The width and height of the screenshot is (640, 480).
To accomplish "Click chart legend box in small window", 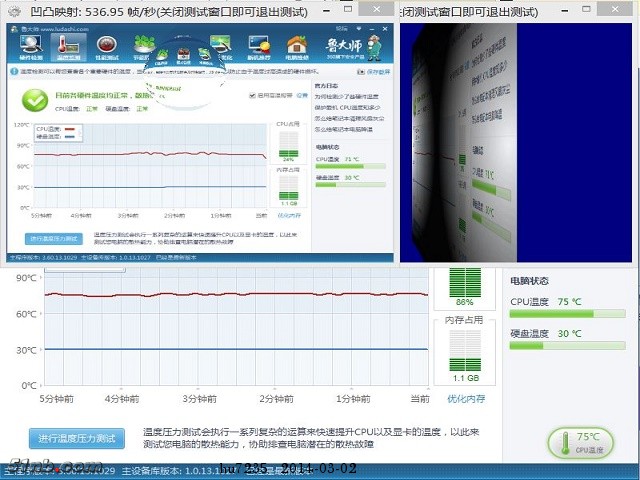I will click(58, 133).
